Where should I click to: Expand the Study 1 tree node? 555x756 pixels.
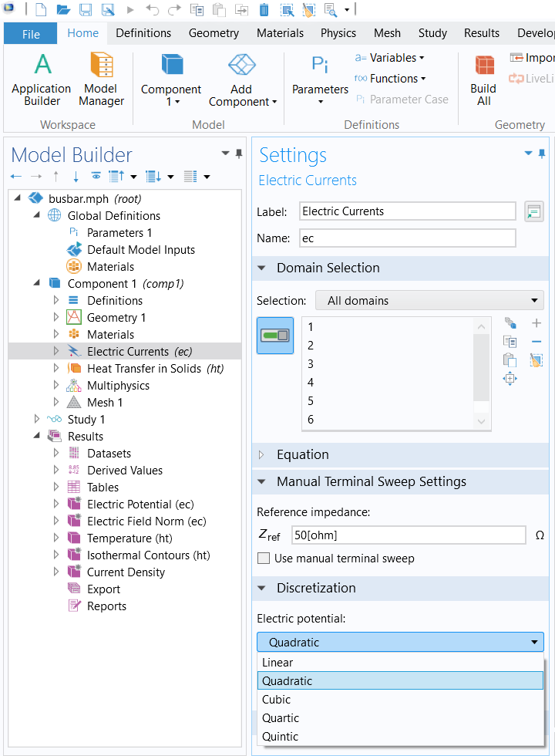[37, 420]
